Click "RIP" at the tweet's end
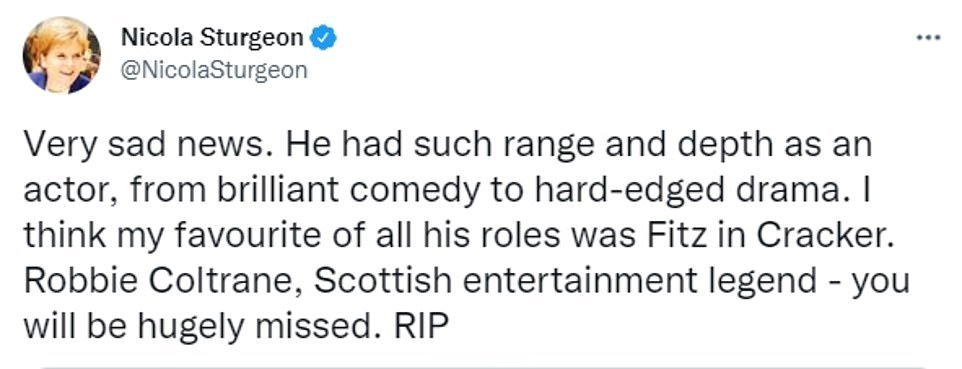 click(x=417, y=327)
